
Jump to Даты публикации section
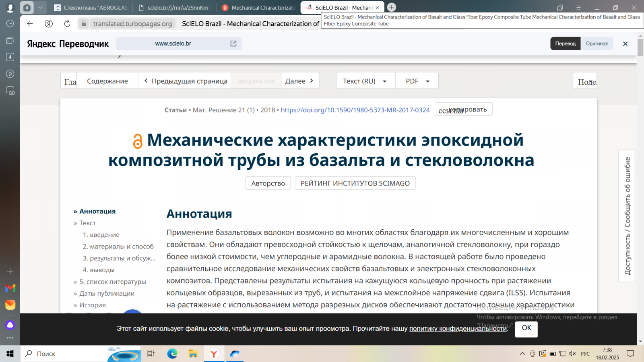pos(107,293)
